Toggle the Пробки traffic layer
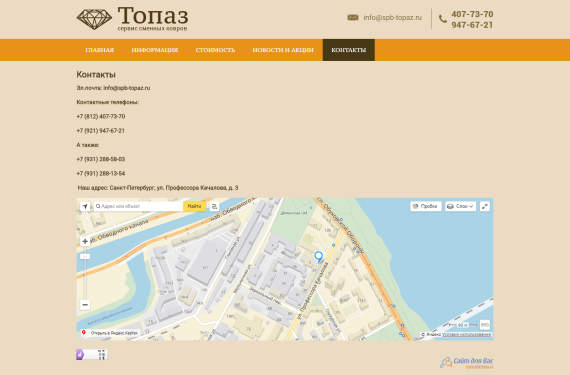Image resolution: width=570 pixels, height=375 pixels. (x=426, y=206)
